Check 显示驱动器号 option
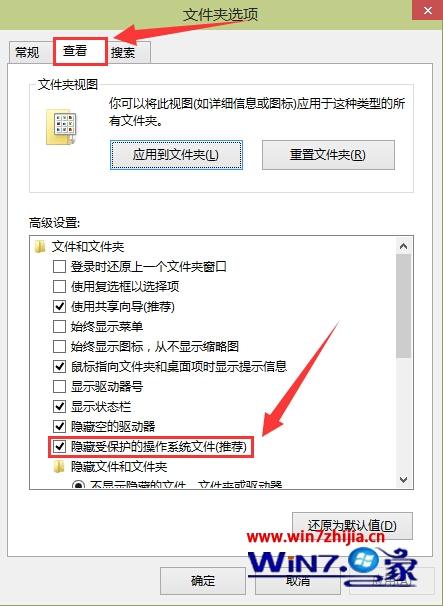This screenshot has height=606, width=443. (x=59, y=386)
